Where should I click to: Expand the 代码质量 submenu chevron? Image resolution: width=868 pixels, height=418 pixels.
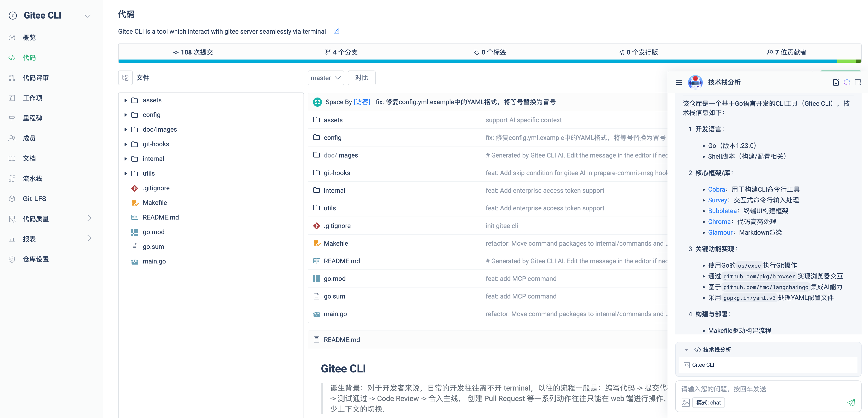89,218
